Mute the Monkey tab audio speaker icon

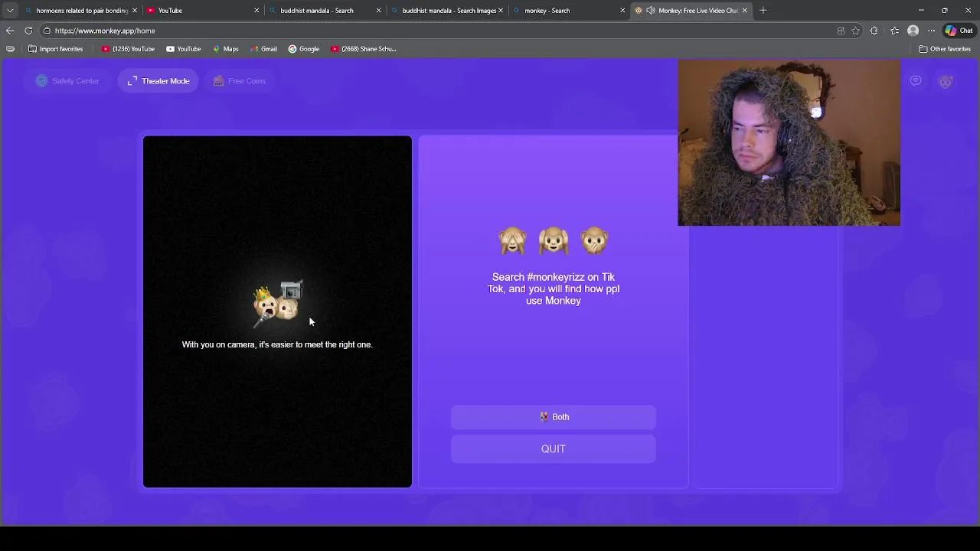point(650,11)
